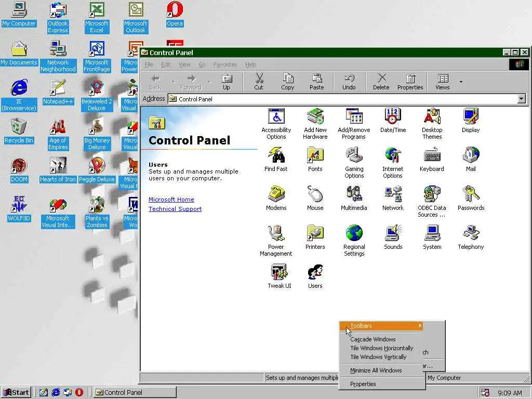Expand the Views dropdown arrow
Image resolution: width=532 pixels, height=399 pixels.
pyautogui.click(x=461, y=82)
